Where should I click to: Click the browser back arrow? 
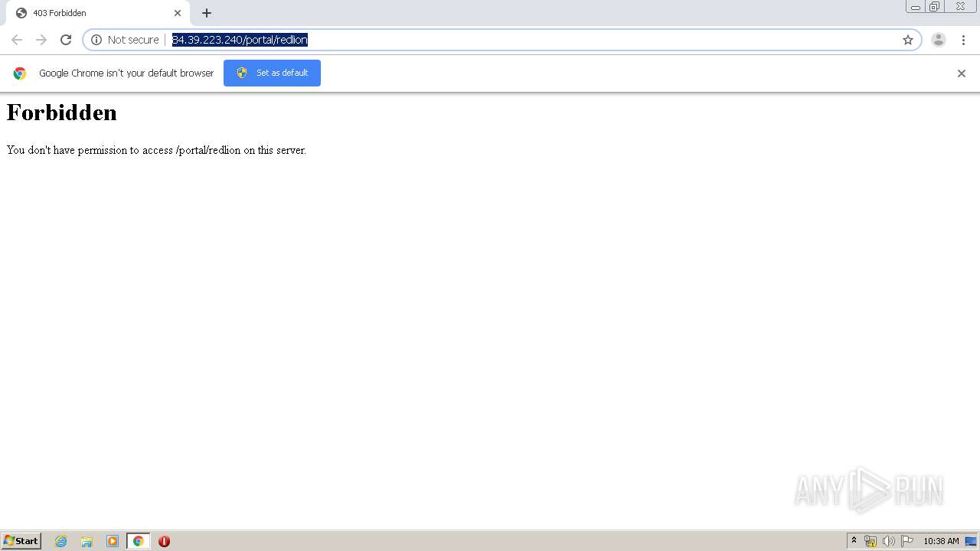click(x=17, y=40)
